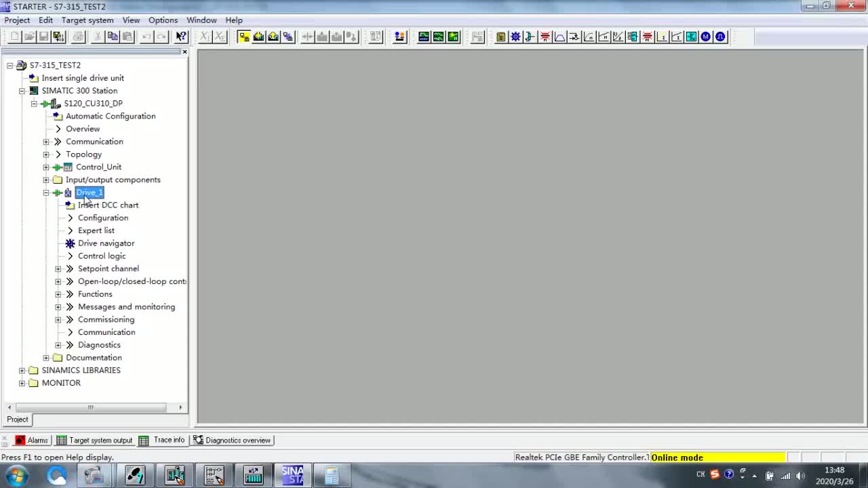The width and height of the screenshot is (868, 488).
Task: Open the Window menu
Action: point(201,20)
